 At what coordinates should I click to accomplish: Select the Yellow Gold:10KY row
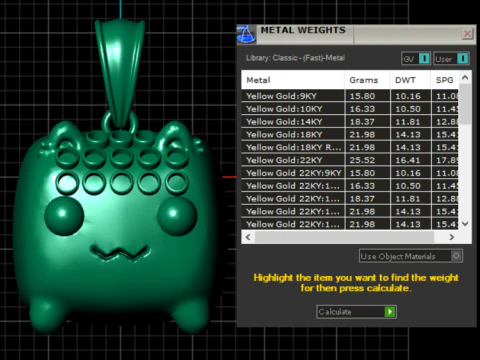tap(350, 109)
